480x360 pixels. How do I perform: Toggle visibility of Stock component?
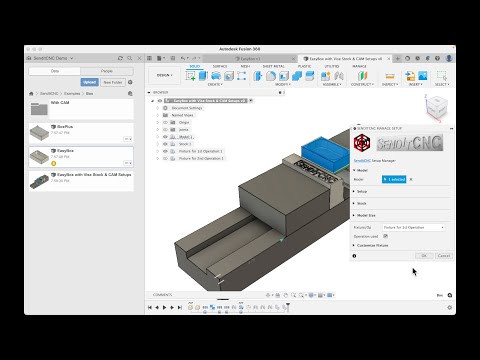(x=165, y=144)
